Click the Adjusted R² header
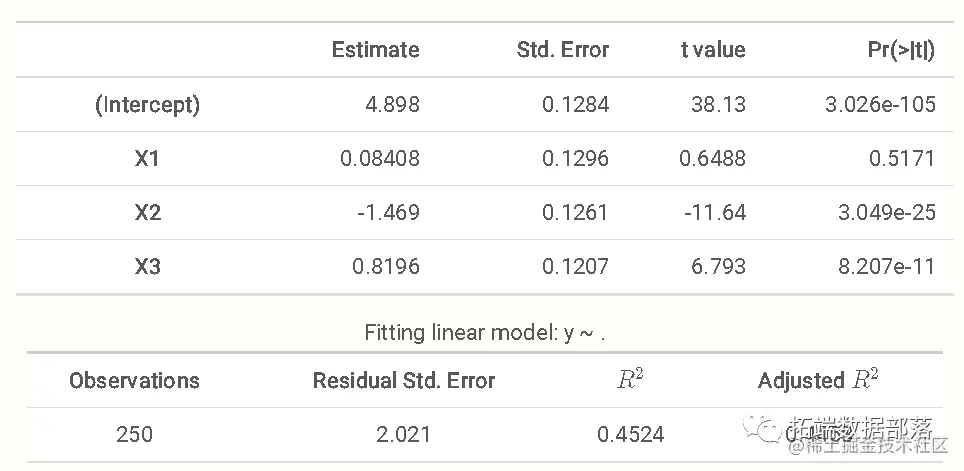This screenshot has height=471, width=964. (x=818, y=380)
